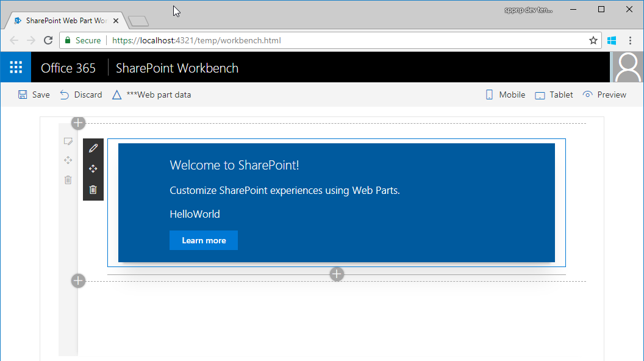Open the Office 365 app launcher waffle icon
Screen dimensions: 644x361
pos(15,67)
